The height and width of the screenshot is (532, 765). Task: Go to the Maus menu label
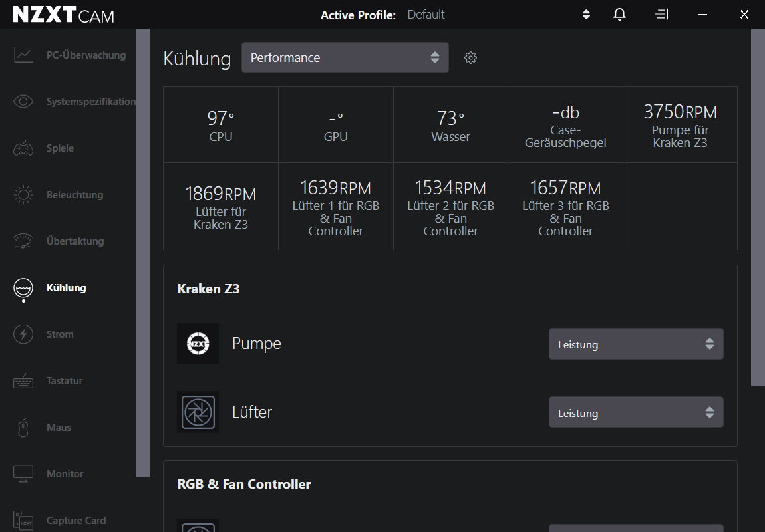click(59, 428)
